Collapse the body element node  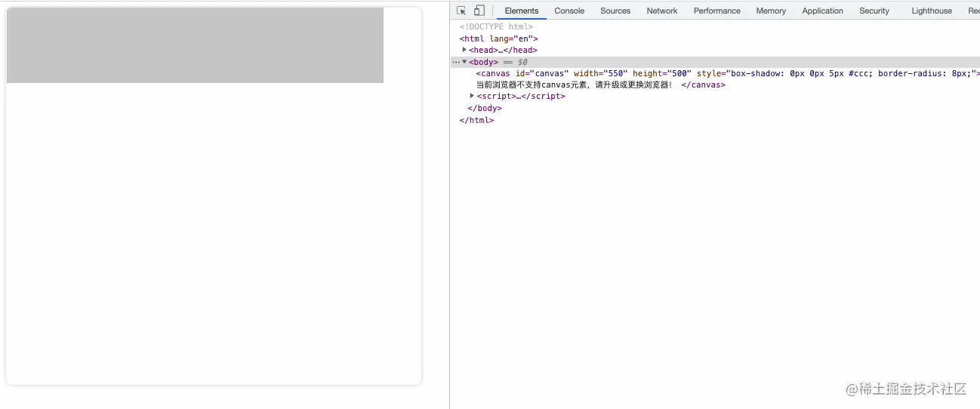coord(464,62)
